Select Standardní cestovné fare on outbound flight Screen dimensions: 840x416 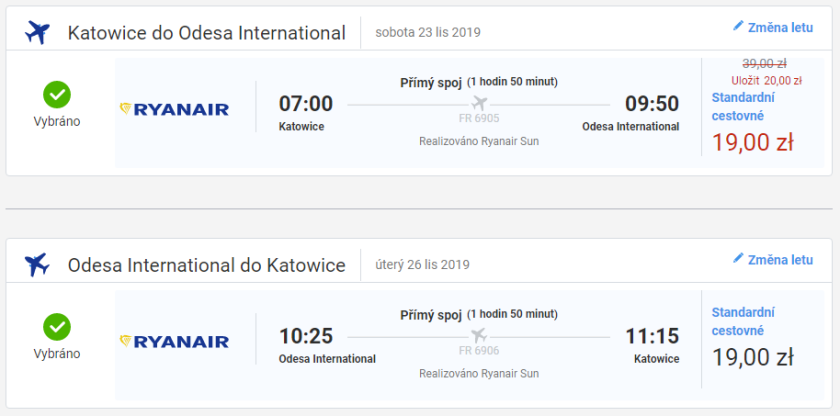tap(744, 106)
